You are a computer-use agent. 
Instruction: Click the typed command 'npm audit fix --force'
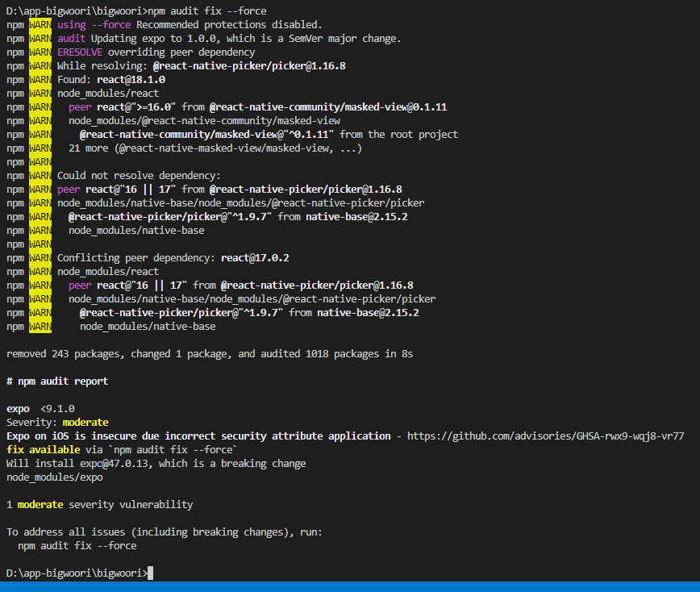click(206, 10)
